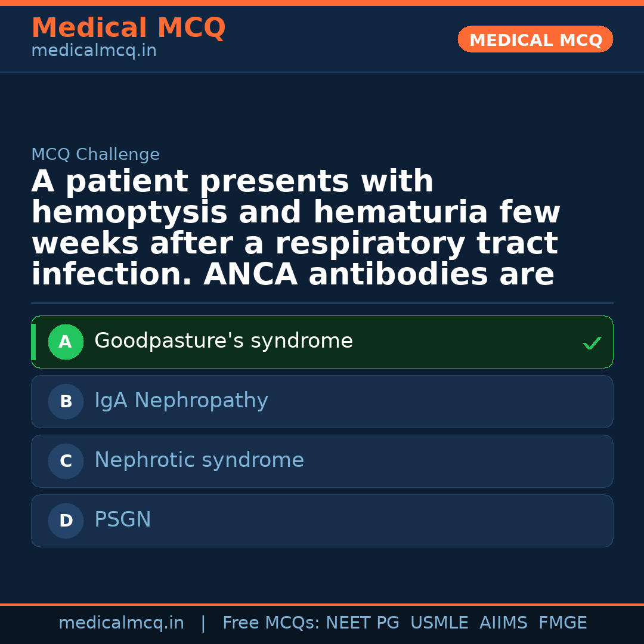Screen dimensions: 644x644
Task: Click the MCQ Challenge label
Action: 95,155
